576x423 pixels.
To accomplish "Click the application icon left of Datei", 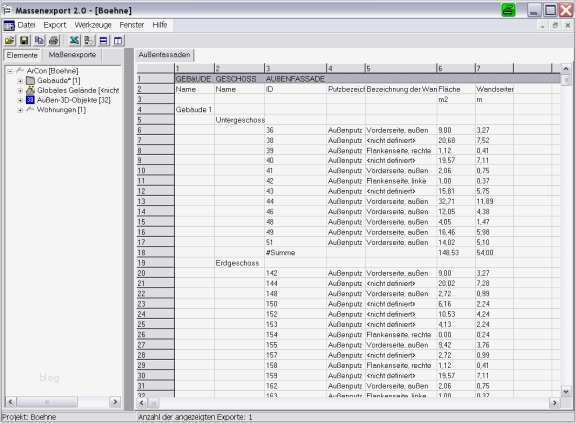I will pyautogui.click(x=9, y=26).
